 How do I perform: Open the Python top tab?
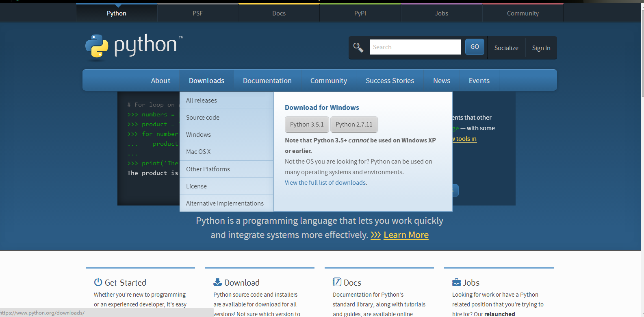pos(117,13)
